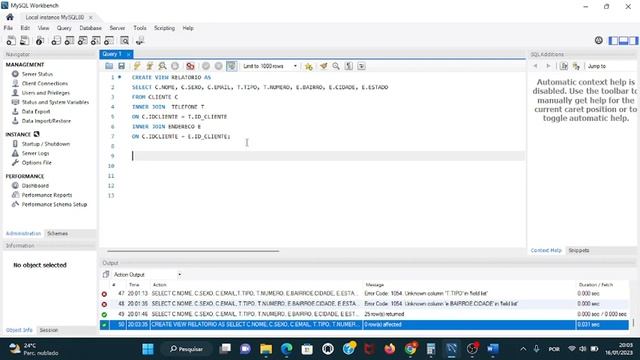Open Workbench preferences gear icon
Screen dimensions: 640x360
point(599,40)
